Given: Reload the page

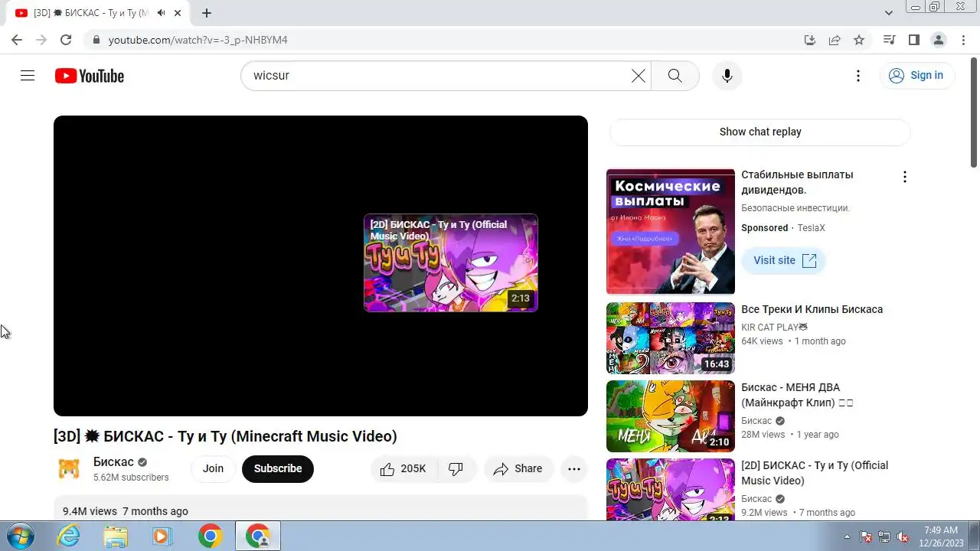Looking at the screenshot, I should pos(66,40).
